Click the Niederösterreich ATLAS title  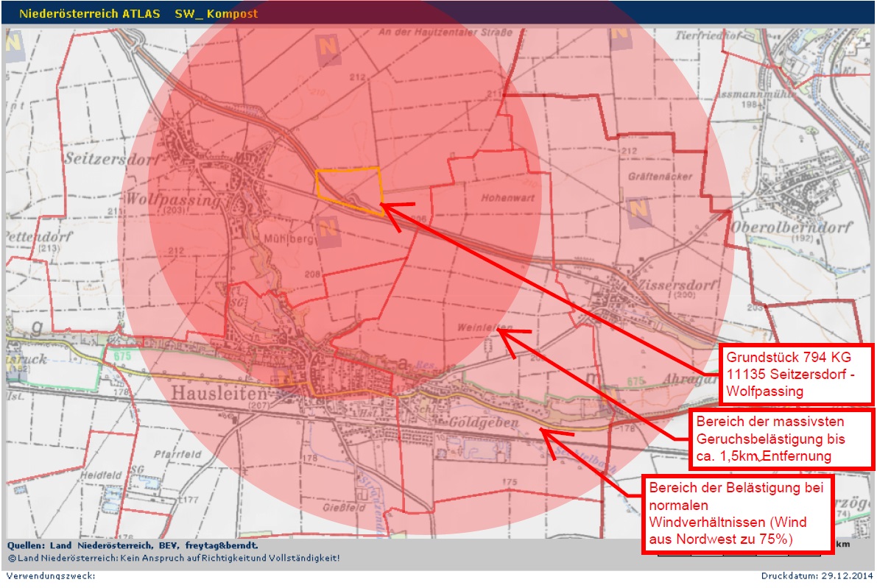(90, 13)
